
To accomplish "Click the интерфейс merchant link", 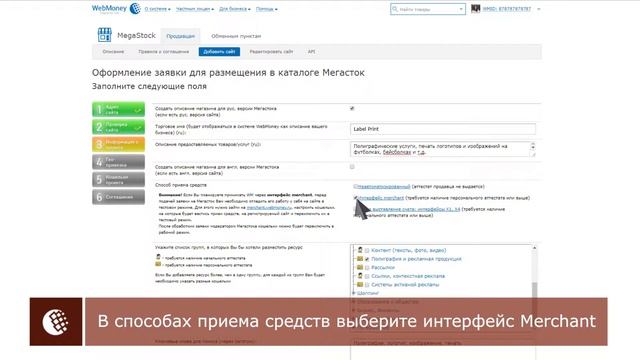I will coord(381,198).
